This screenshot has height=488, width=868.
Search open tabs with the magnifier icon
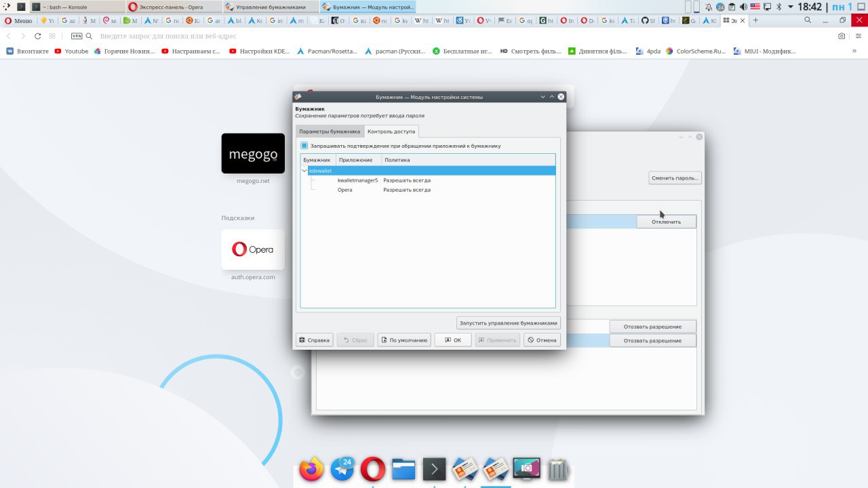(x=807, y=20)
